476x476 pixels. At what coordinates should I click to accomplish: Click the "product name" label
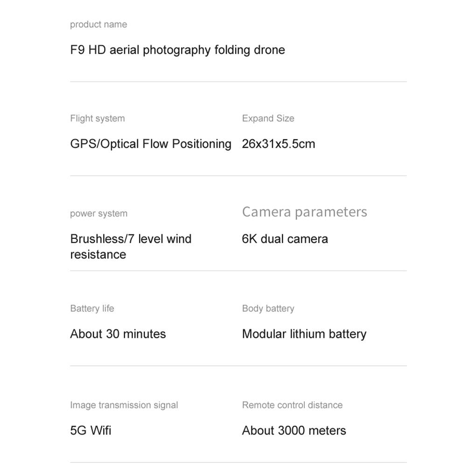[98, 25]
